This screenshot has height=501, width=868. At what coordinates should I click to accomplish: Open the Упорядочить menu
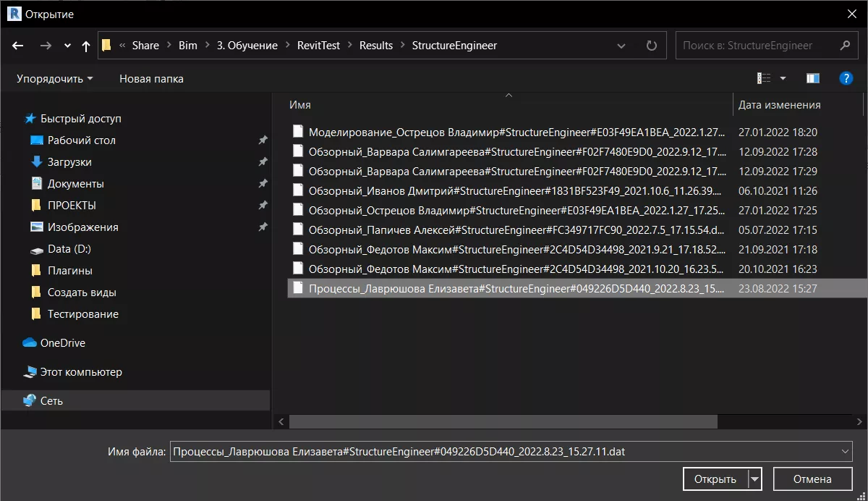click(54, 78)
